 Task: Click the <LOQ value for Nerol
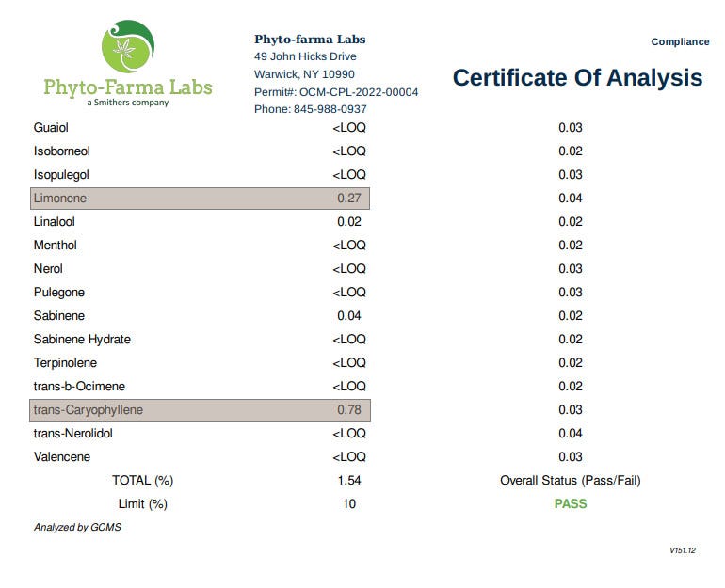pos(349,269)
